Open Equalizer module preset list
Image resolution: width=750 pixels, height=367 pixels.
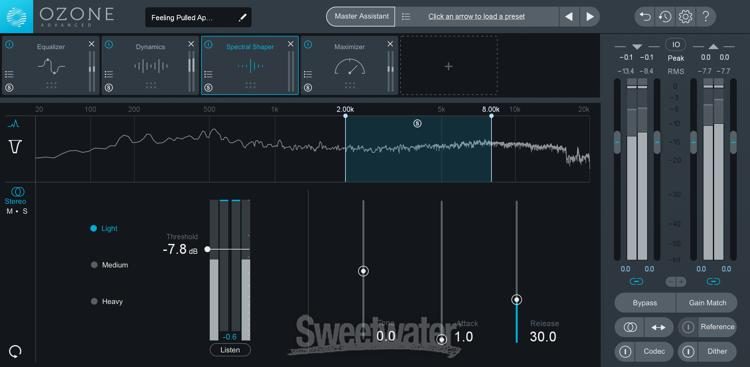pos(9,74)
